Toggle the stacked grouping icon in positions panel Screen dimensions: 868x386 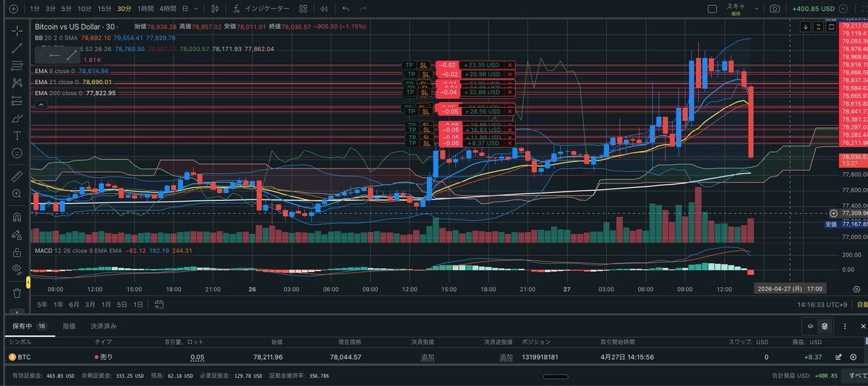point(824,326)
